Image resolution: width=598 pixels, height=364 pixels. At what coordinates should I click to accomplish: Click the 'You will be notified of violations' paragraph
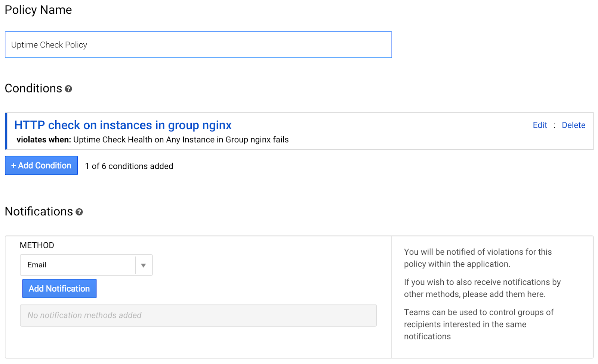pyautogui.click(x=478, y=258)
